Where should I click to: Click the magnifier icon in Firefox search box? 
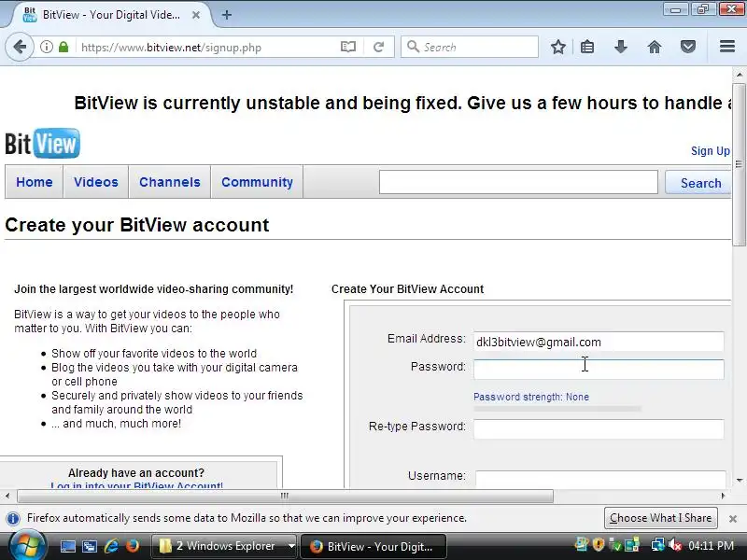tap(413, 47)
